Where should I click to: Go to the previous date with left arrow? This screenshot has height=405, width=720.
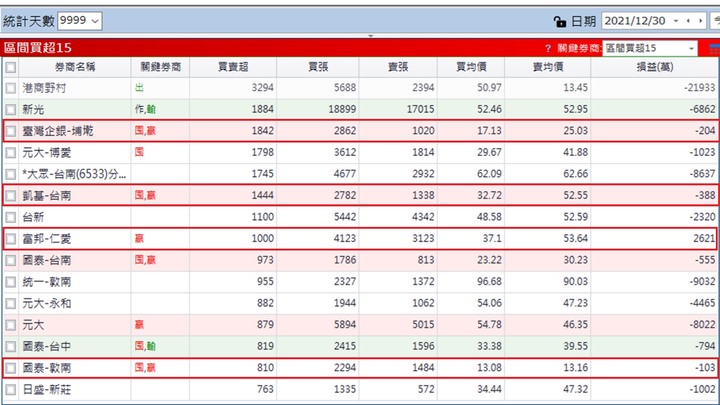pos(688,21)
